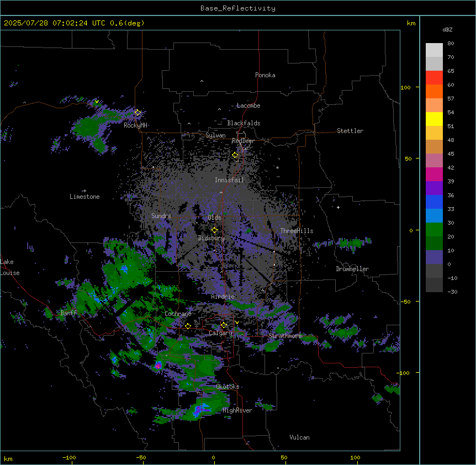Viewport: 476px width, 465px height.
Task: Click the yellow diamond marker below RedDeer
Action: tap(235, 155)
